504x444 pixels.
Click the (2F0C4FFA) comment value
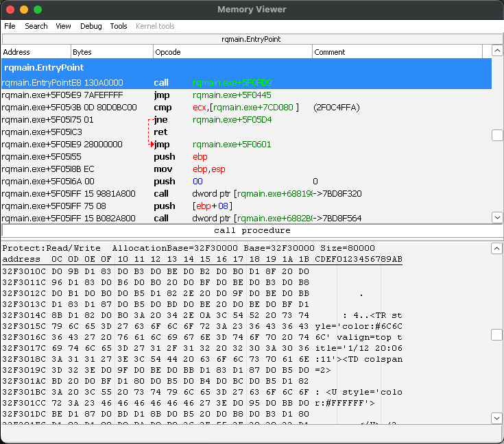[x=337, y=108]
